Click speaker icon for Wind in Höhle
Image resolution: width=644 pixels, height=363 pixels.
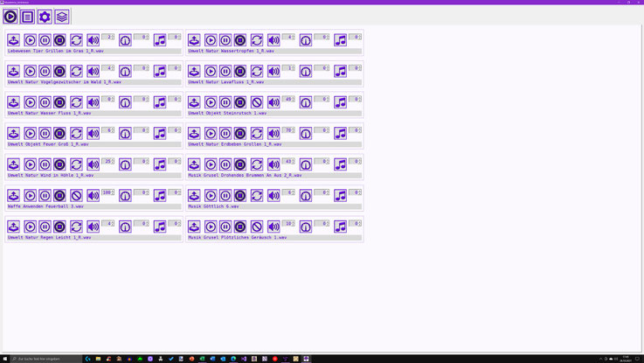(93, 164)
